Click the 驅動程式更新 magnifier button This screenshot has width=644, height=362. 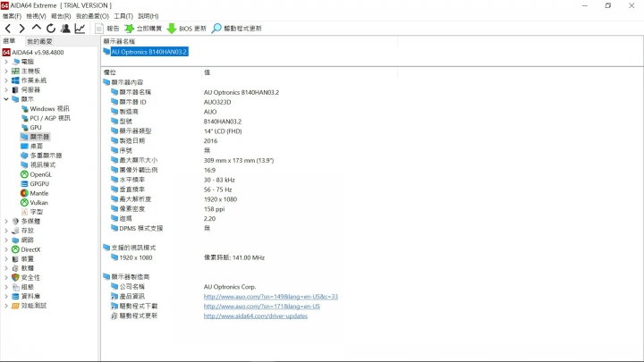pos(236,29)
